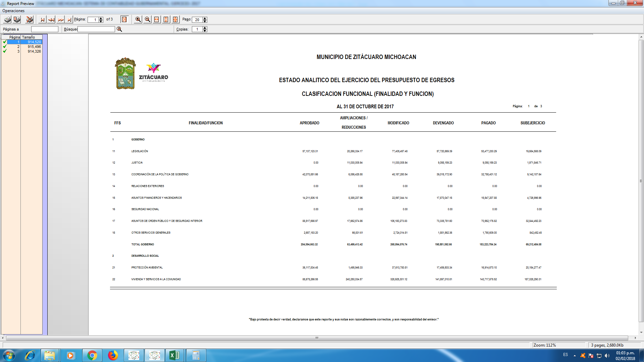This screenshot has width=644, height=362.
Task: Open Excel from the taskbar
Action: pyautogui.click(x=174, y=355)
